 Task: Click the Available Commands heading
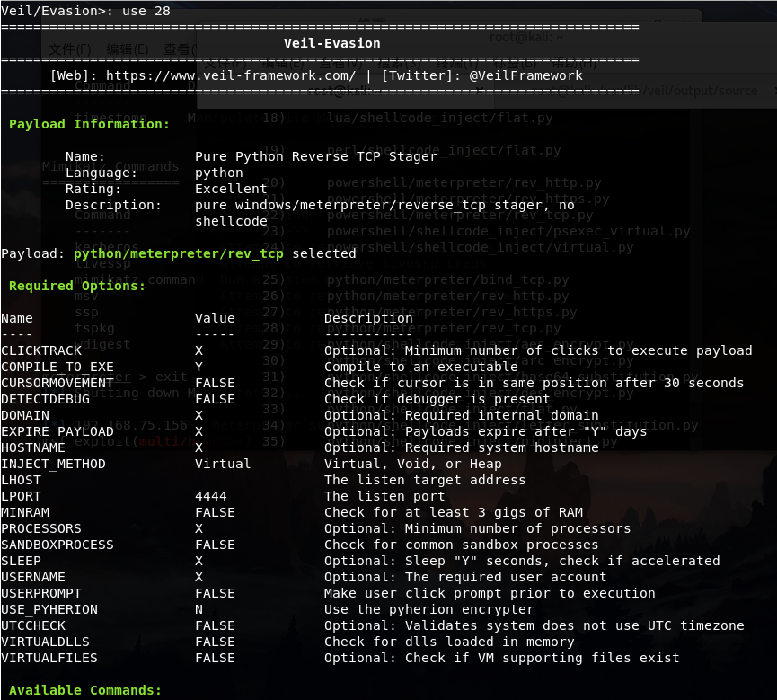coord(85,690)
